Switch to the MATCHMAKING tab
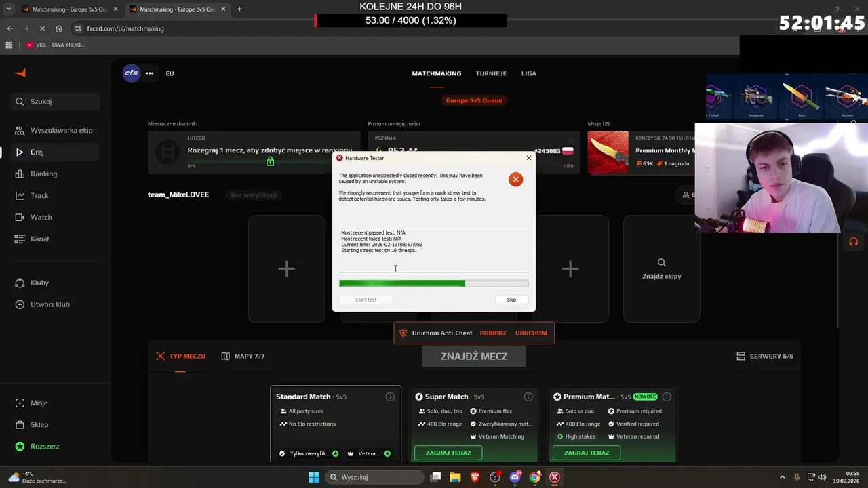 pyautogui.click(x=437, y=73)
